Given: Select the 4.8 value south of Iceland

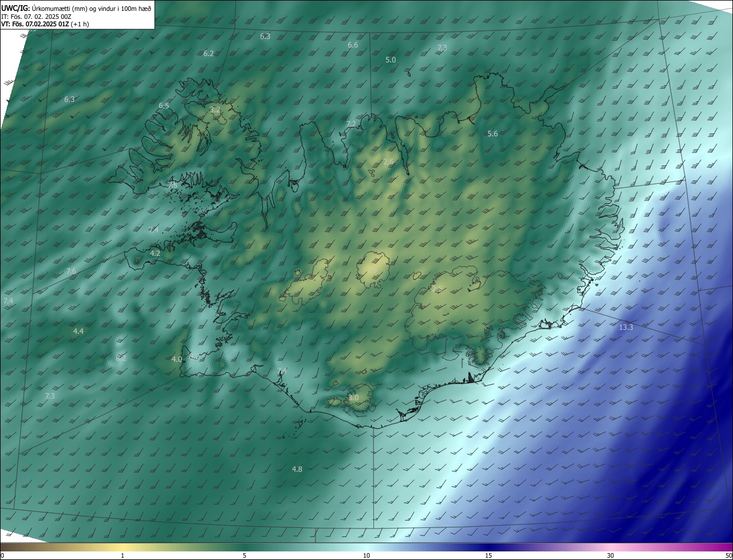Looking at the screenshot, I should pyautogui.click(x=297, y=469).
